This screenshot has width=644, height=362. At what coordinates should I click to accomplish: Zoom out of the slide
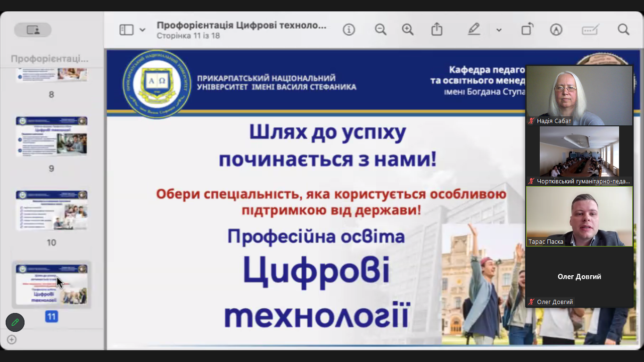coord(380,30)
